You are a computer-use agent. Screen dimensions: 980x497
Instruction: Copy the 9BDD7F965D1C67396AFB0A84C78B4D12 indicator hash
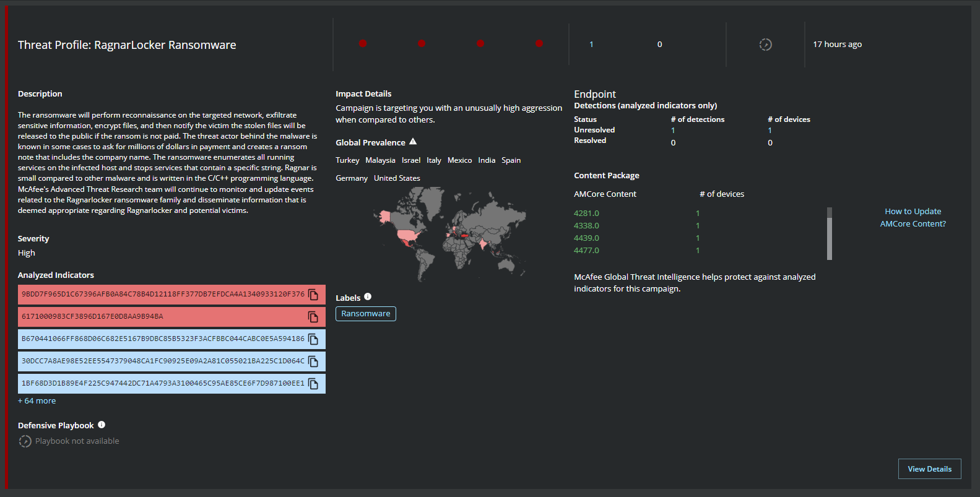pyautogui.click(x=313, y=295)
